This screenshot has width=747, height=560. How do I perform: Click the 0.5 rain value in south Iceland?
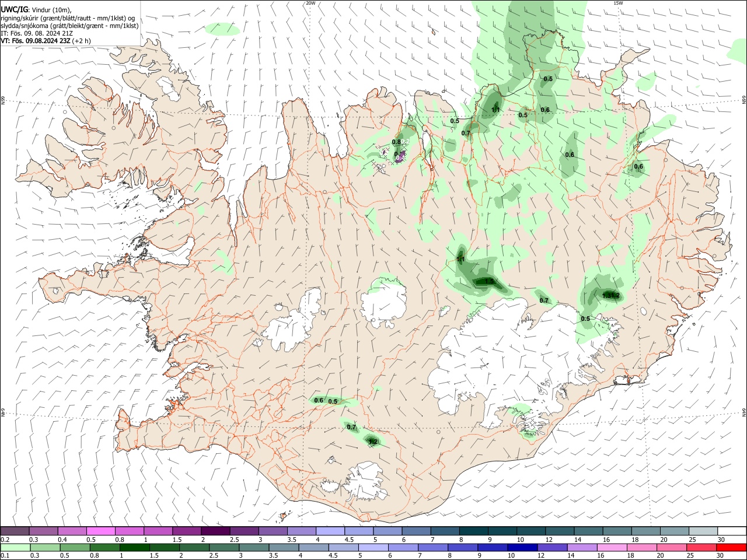(x=333, y=401)
